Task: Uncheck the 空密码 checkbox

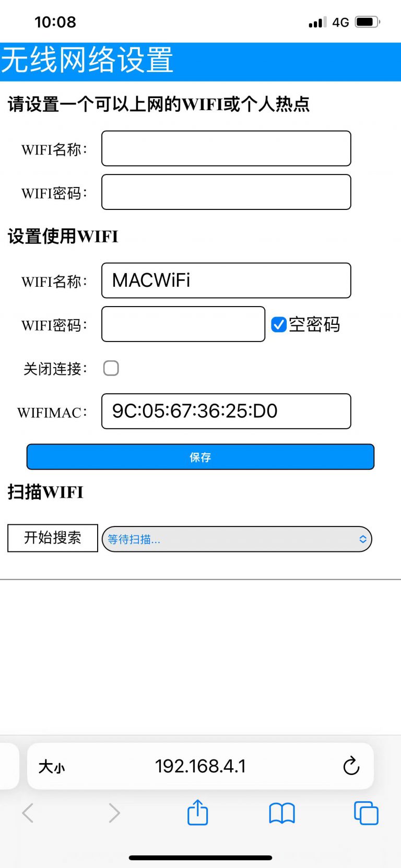Action: tap(279, 324)
